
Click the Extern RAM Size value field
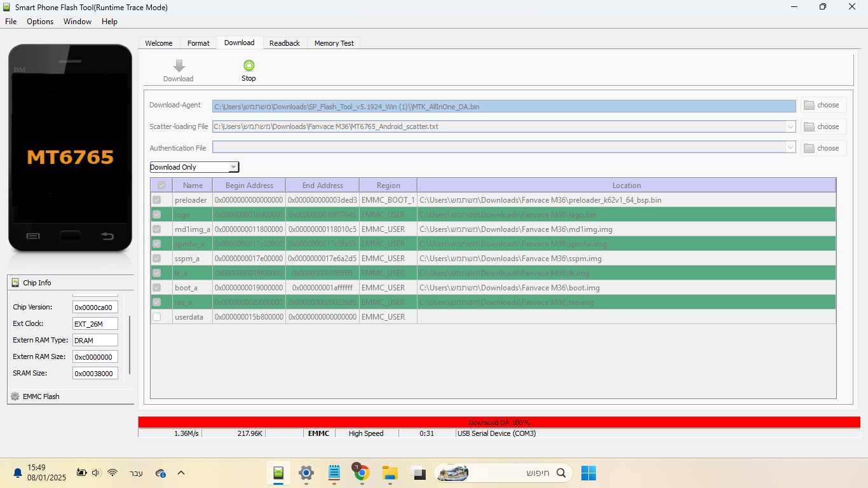pyautogui.click(x=95, y=357)
